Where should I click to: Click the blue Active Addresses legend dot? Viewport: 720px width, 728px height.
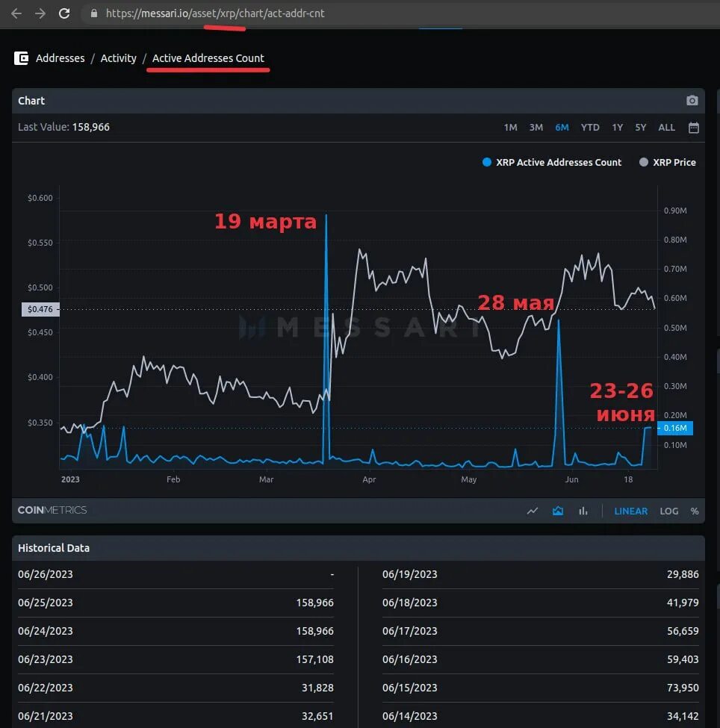(x=487, y=162)
